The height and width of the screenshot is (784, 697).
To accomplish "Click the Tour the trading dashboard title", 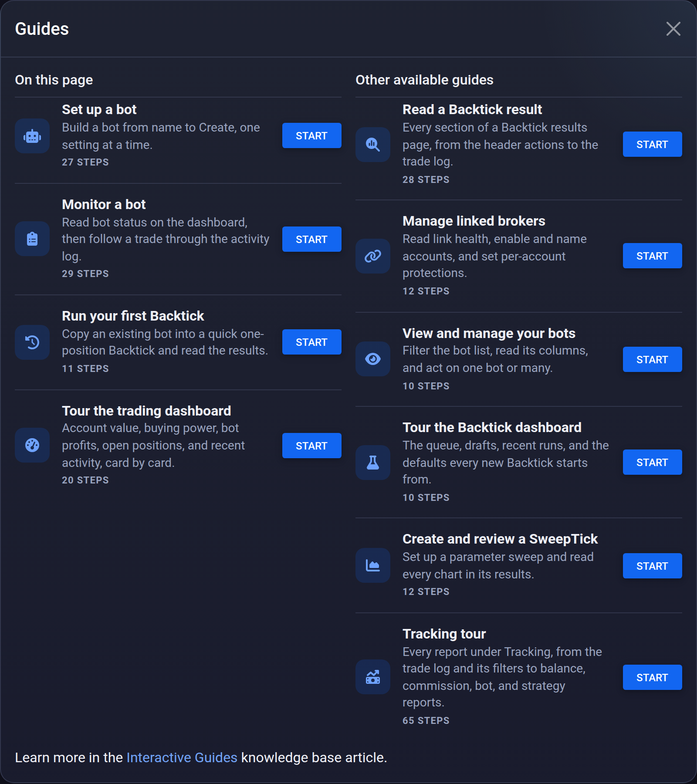I will point(146,411).
